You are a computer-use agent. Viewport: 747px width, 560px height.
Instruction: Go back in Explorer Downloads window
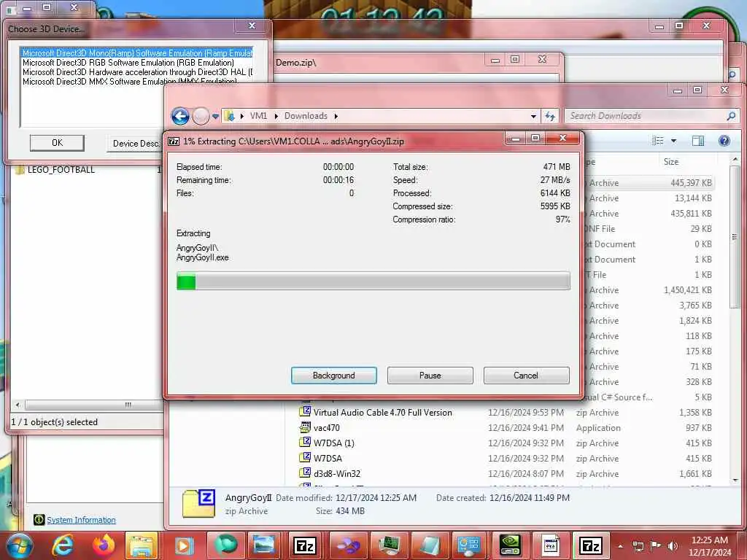[x=180, y=116]
